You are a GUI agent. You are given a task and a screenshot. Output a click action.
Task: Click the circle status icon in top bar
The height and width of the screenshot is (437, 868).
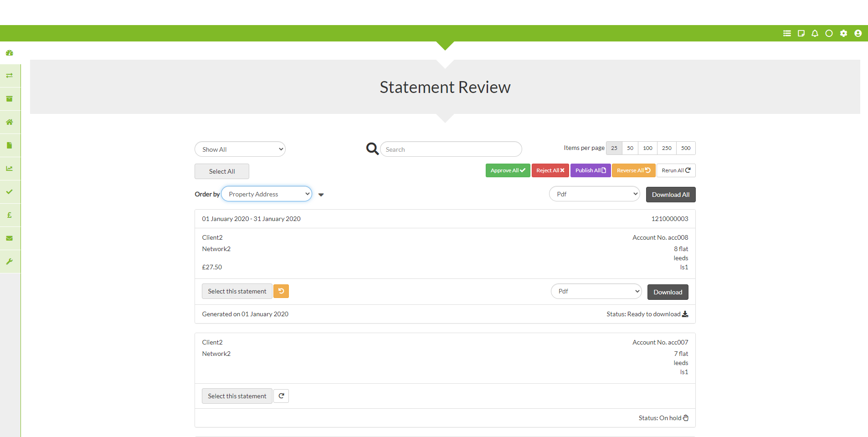coord(829,33)
